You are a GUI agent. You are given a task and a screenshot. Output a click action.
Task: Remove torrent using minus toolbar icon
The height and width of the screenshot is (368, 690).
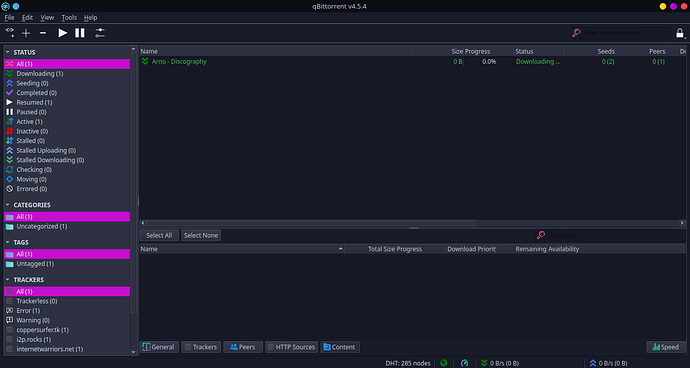pos(43,33)
